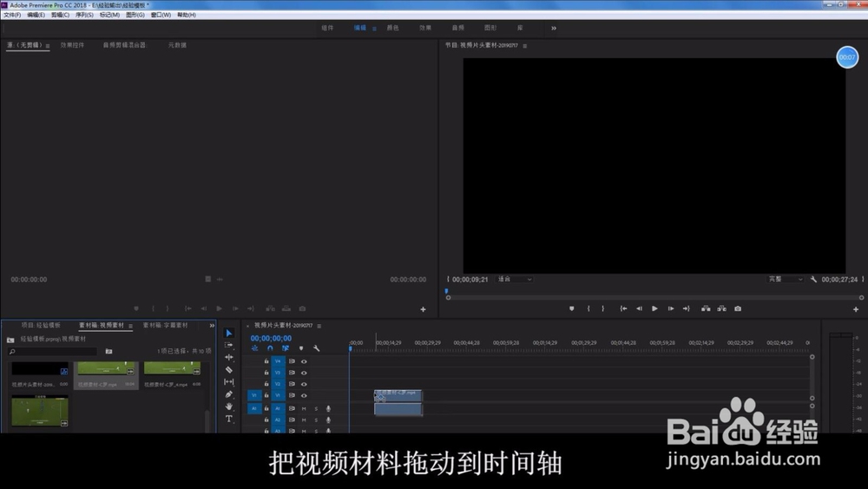Click timeline playhead timecode 00;00;00;00
This screenshot has width=868, height=489.
tap(271, 339)
